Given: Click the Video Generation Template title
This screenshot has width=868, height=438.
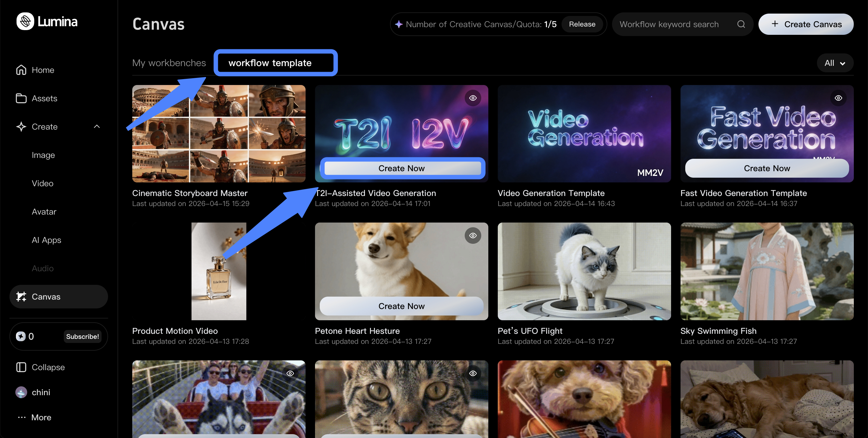Looking at the screenshot, I should (551, 193).
